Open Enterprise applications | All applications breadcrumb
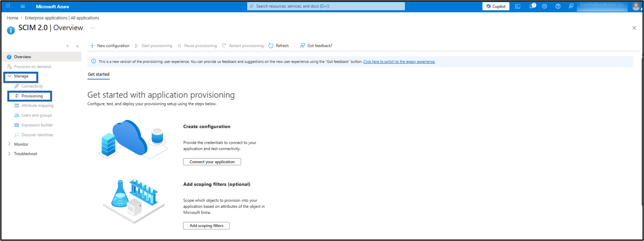Image resolution: width=644 pixels, height=241 pixels. tap(62, 18)
